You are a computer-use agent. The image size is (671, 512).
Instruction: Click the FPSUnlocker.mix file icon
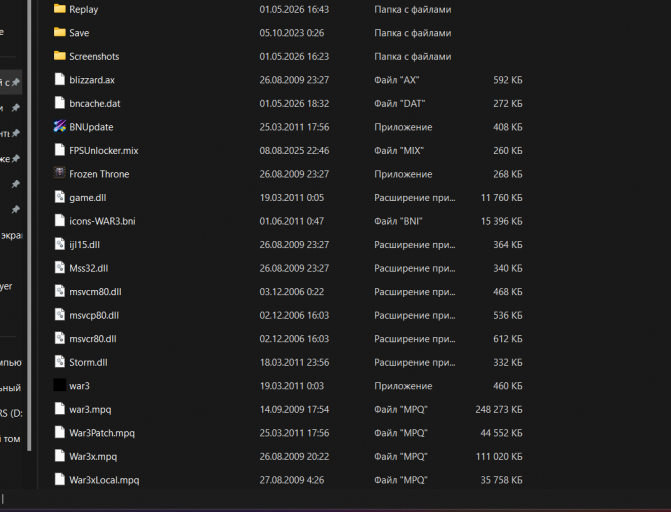click(60, 150)
